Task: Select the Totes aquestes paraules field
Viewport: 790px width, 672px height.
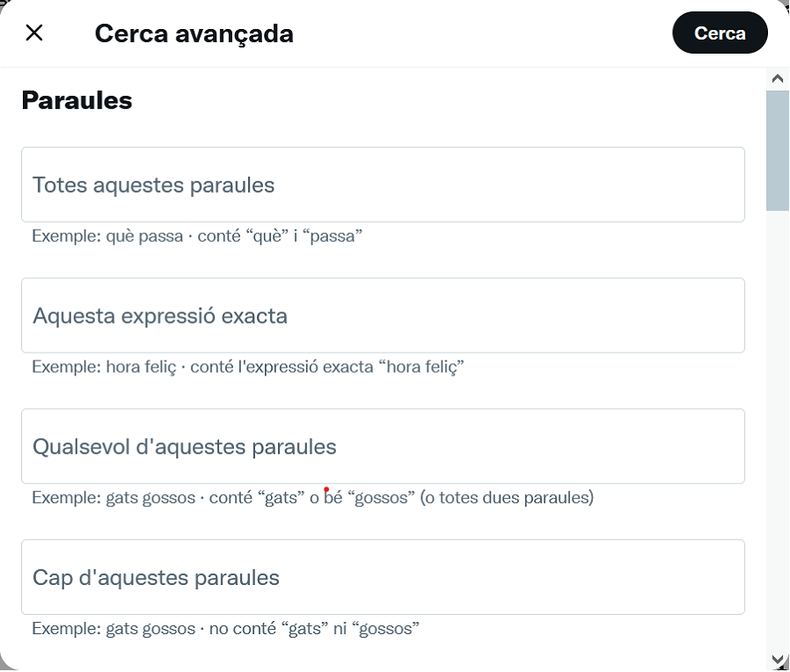Action: point(383,184)
